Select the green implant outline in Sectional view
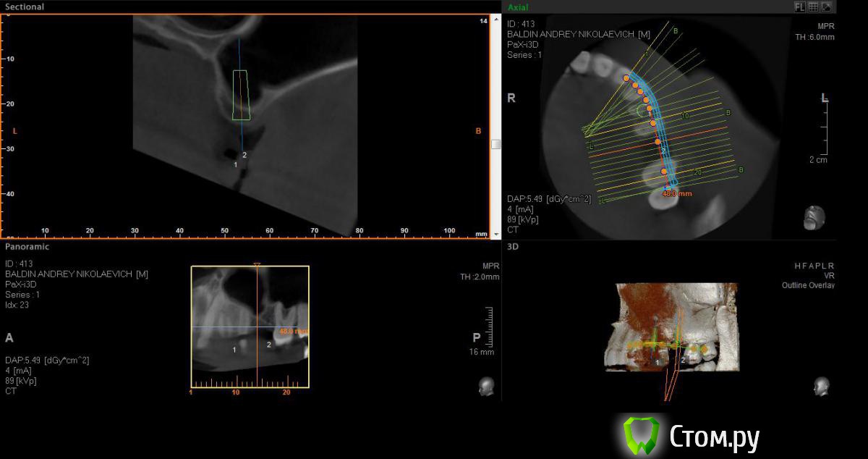868x459 pixels. pyautogui.click(x=241, y=94)
